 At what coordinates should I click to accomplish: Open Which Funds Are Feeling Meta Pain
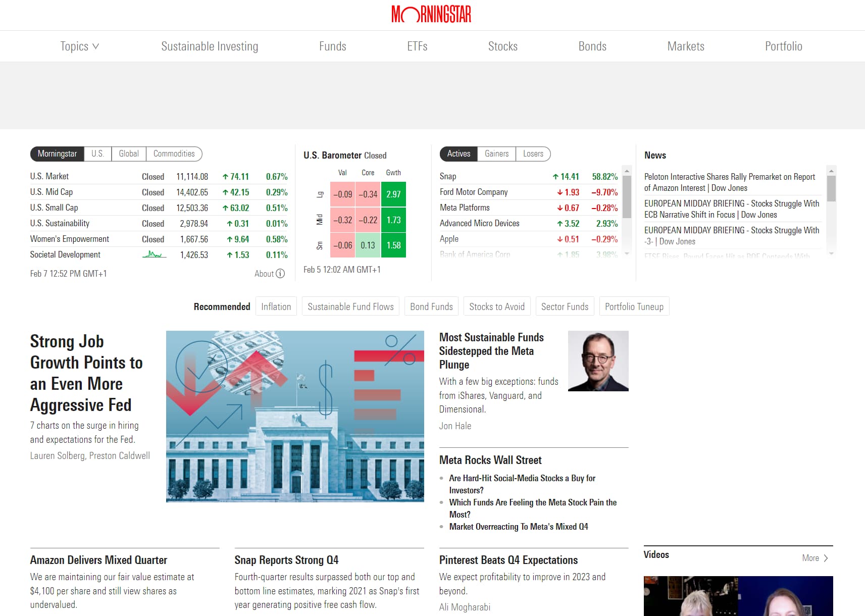(x=533, y=508)
